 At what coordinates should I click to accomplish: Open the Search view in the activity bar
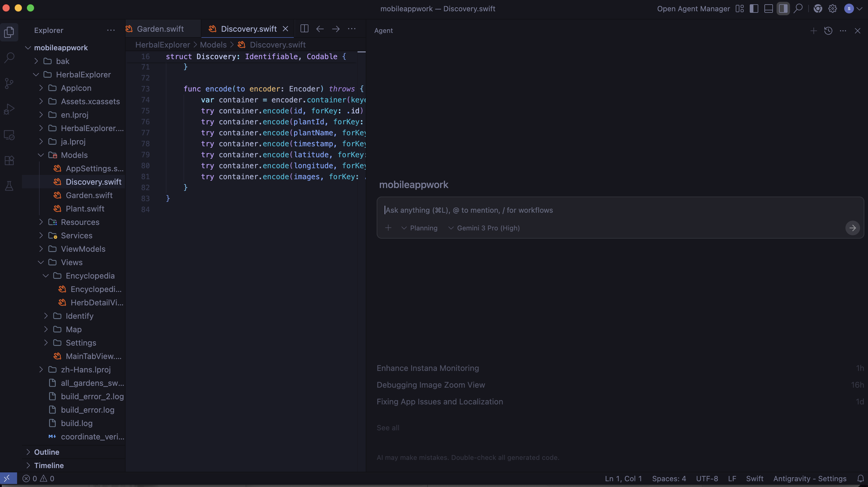coord(9,58)
